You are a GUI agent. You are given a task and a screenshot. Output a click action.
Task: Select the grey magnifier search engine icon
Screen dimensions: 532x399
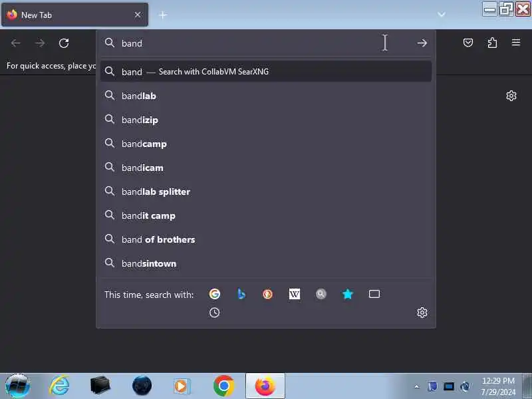(321, 294)
